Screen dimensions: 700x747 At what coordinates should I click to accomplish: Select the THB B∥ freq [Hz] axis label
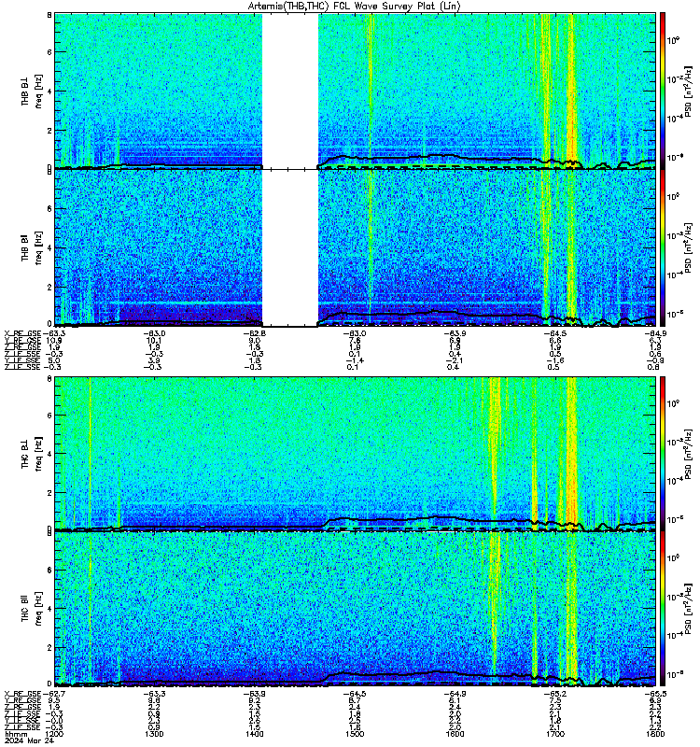coord(31,247)
